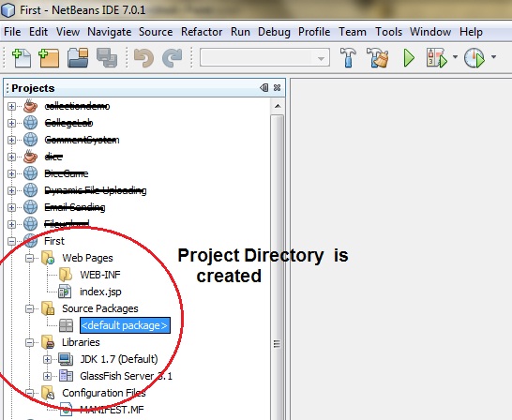Open the Profile Project dropdown arrow
The width and height of the screenshot is (512, 420).
493,57
